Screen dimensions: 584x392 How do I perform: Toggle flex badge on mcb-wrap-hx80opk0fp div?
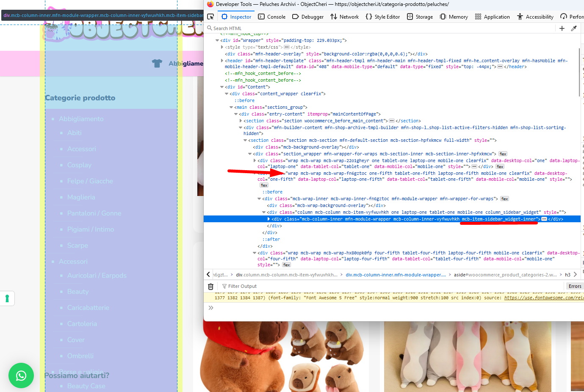coord(287,265)
